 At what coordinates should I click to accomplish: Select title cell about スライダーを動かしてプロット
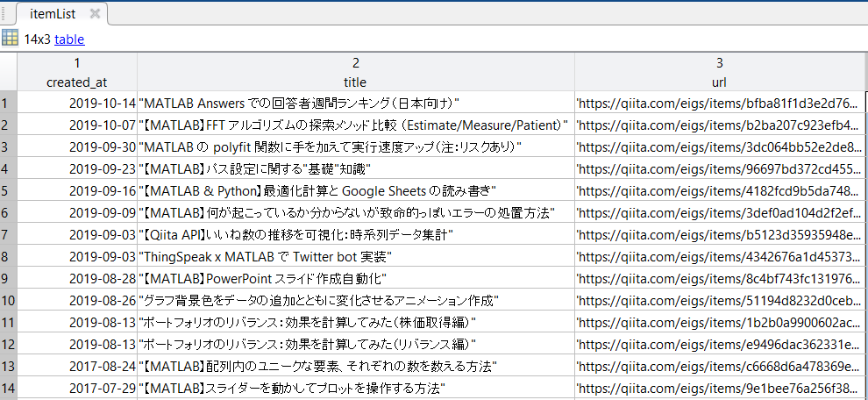[355, 388]
